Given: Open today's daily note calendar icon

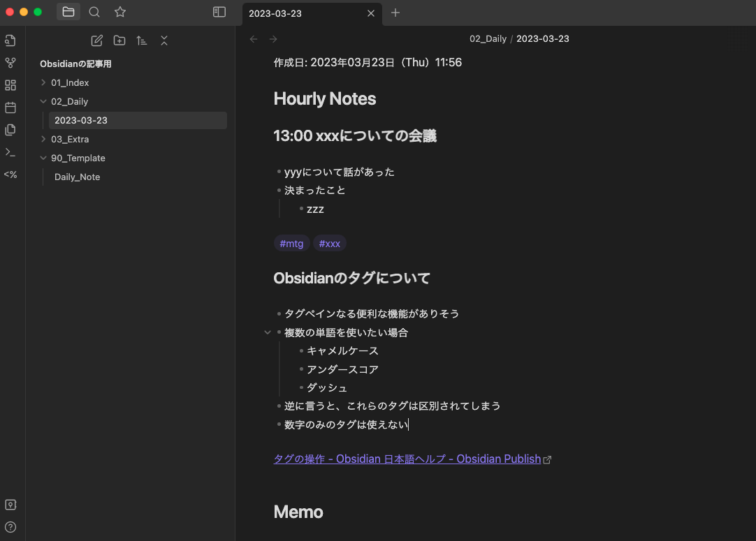Looking at the screenshot, I should point(10,108).
